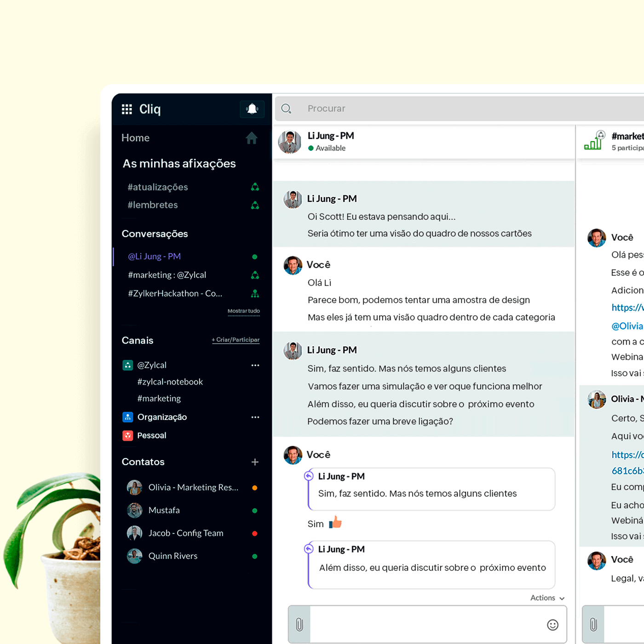The image size is (644, 644).
Task: Click the Organização channel group icon
Action: [128, 417]
